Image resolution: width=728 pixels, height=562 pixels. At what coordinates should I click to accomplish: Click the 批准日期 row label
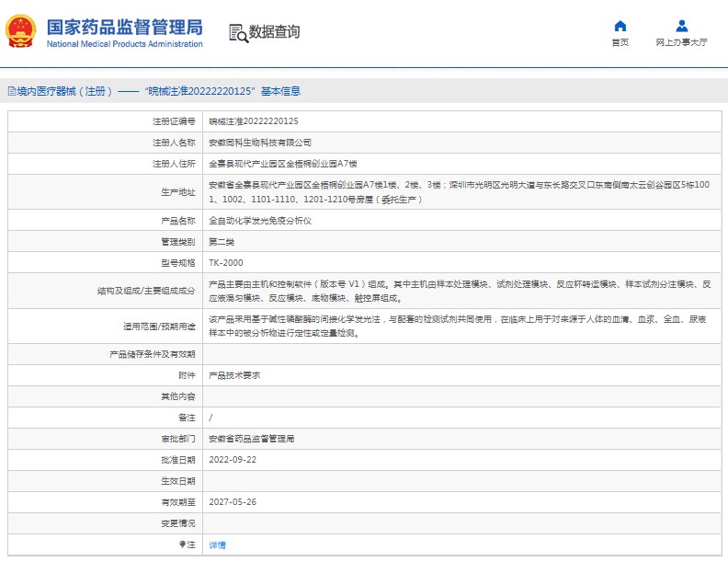178,460
